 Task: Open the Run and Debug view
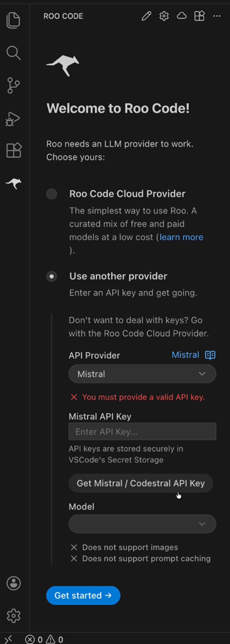point(13,119)
